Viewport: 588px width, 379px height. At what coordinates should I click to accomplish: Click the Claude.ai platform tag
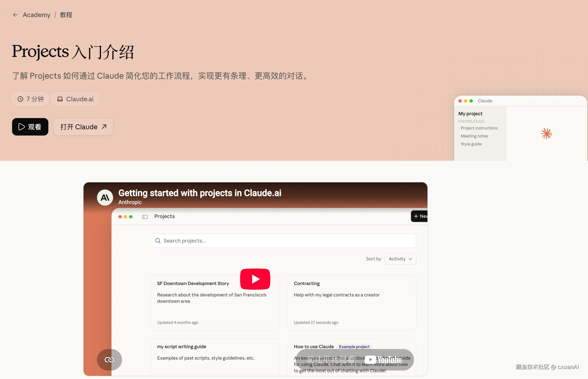75,99
